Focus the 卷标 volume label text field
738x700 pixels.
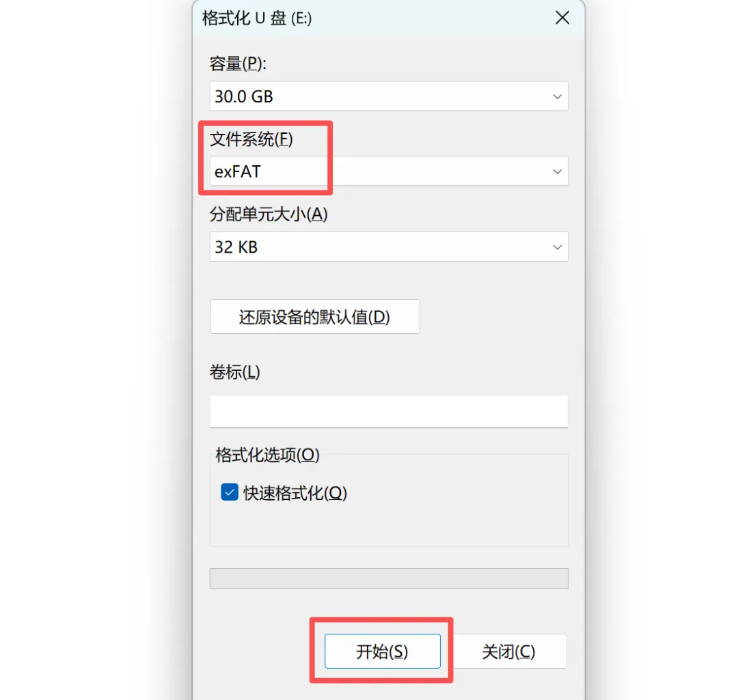(389, 412)
